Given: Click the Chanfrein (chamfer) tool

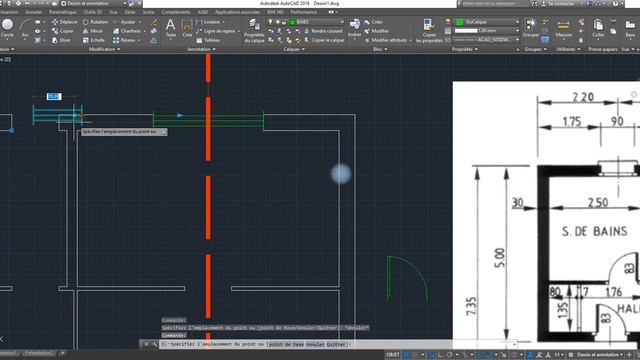Looking at the screenshot, I should [x=127, y=31].
